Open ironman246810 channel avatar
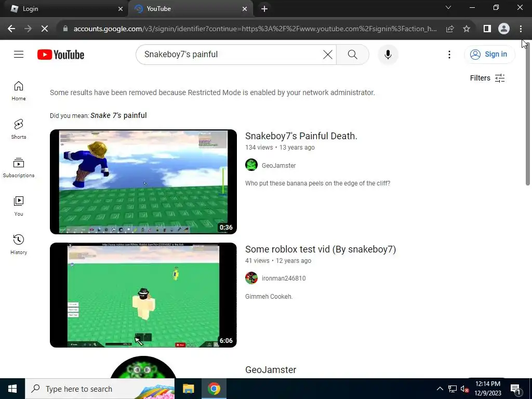 click(251, 278)
